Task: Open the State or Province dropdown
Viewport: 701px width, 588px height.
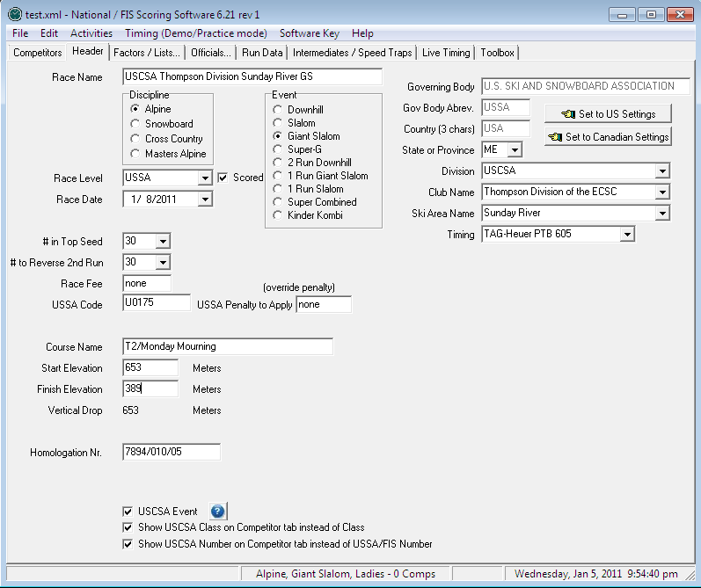Action: tap(515, 150)
